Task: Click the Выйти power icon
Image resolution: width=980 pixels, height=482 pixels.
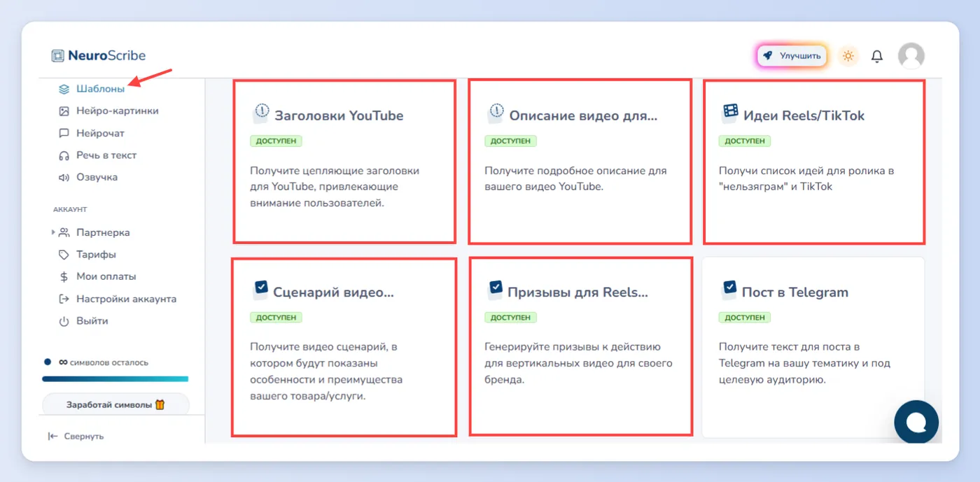Action: pyautogui.click(x=64, y=321)
